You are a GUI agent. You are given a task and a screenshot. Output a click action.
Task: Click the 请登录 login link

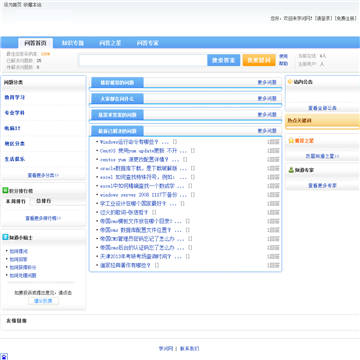[x=324, y=19]
